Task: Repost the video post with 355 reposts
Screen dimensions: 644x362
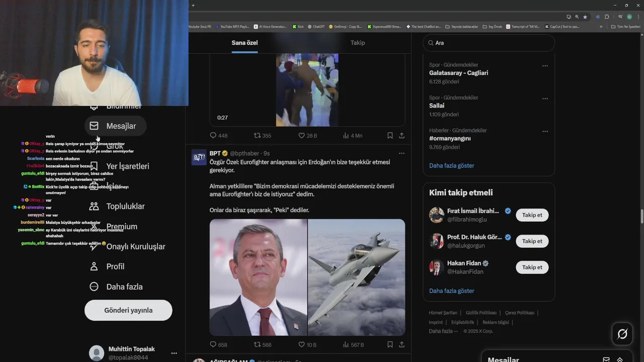Action: click(262, 135)
